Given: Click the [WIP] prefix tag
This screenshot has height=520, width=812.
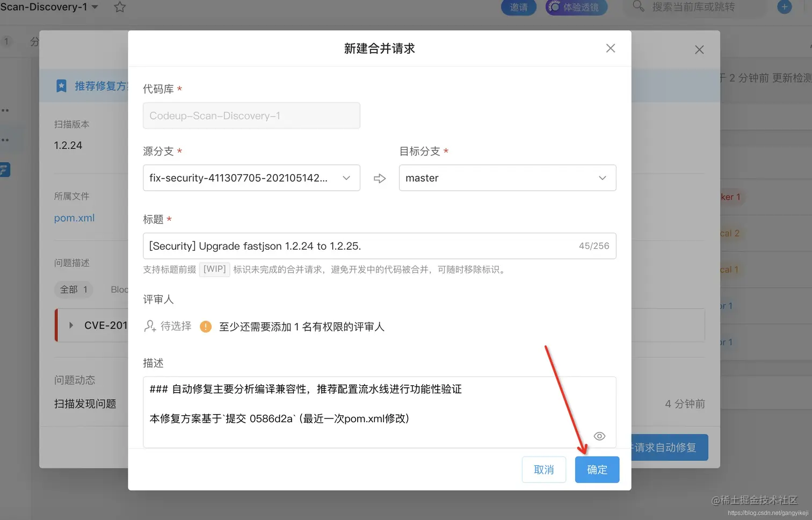Looking at the screenshot, I should click(215, 269).
